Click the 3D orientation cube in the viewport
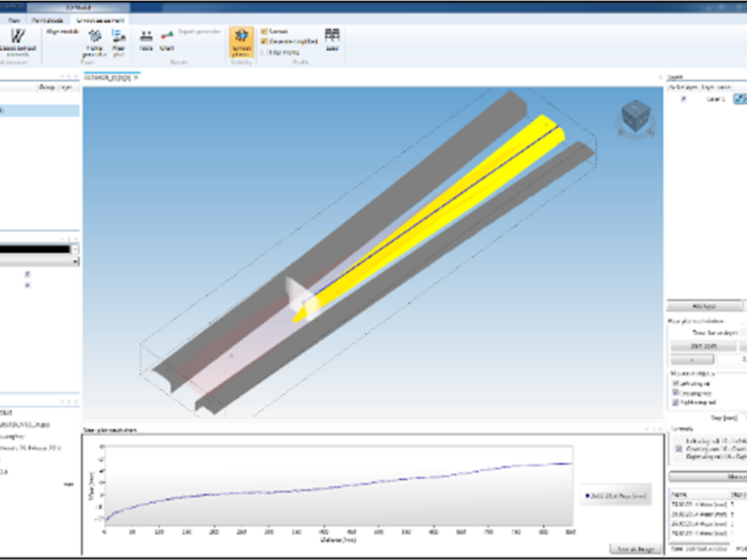Viewport: 747px width, 560px height. [636, 116]
